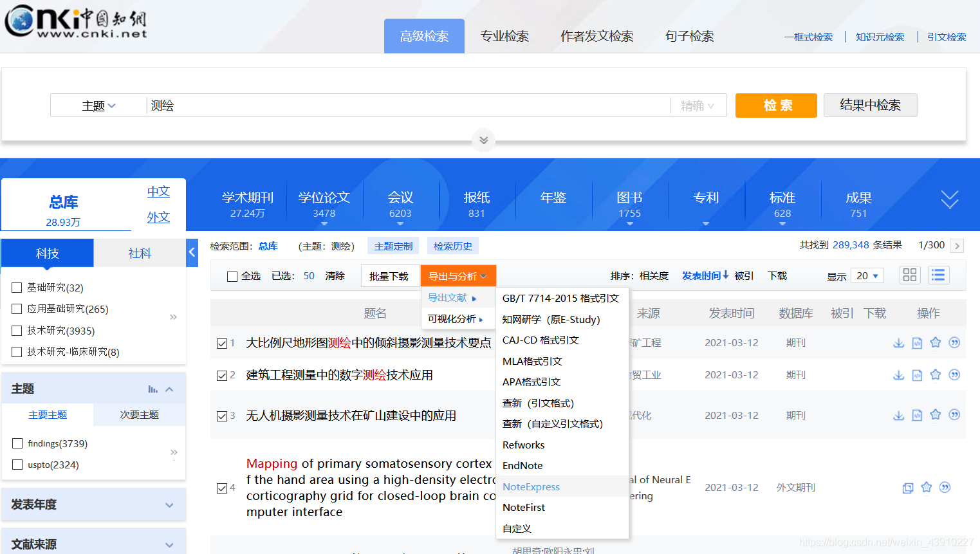Viewport: 980px width, 554px height.
Task: Check the 应用基础研究(265) filter
Action: pos(17,309)
